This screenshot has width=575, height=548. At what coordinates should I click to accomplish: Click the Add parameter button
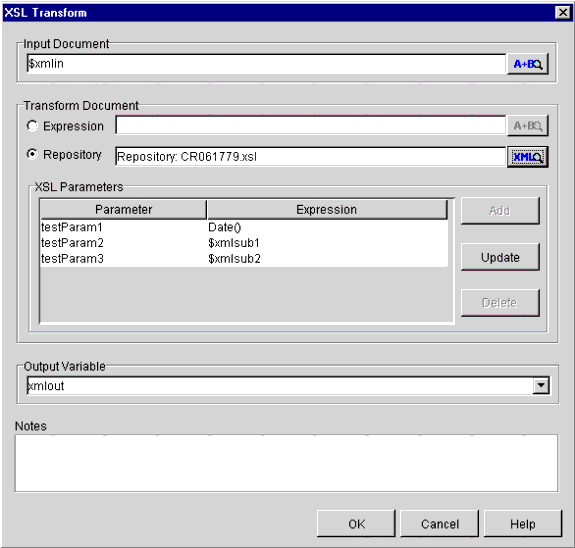(x=500, y=211)
